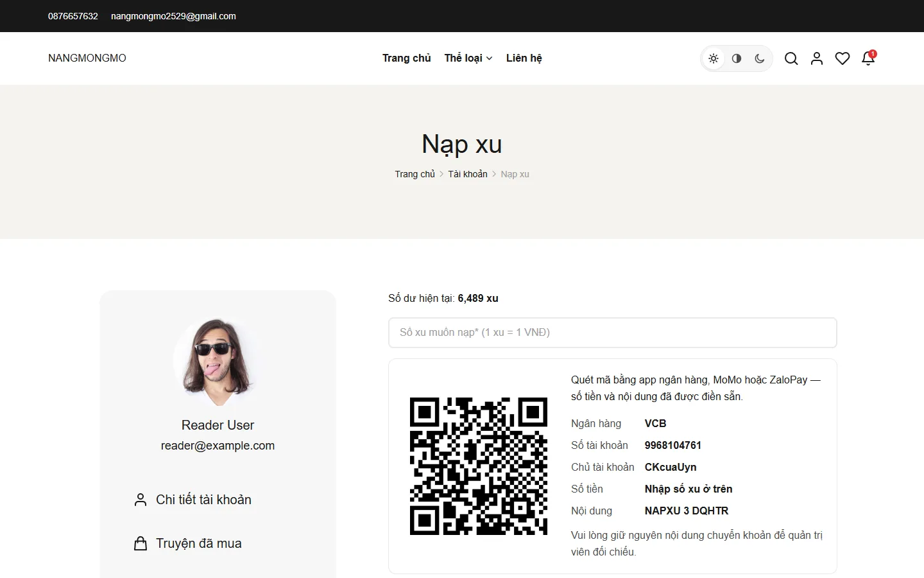Click the Nạp xu page heading

tap(462, 144)
